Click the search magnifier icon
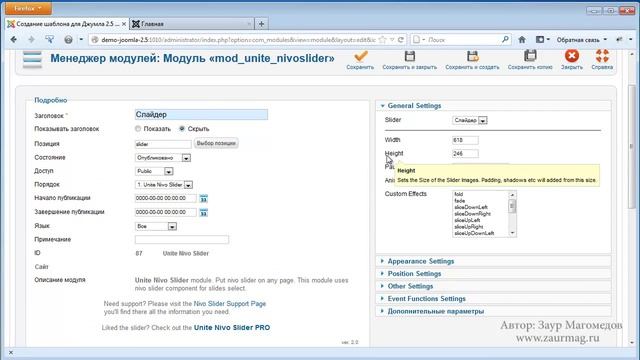Screen dimensions: 640x360 (x=505, y=40)
